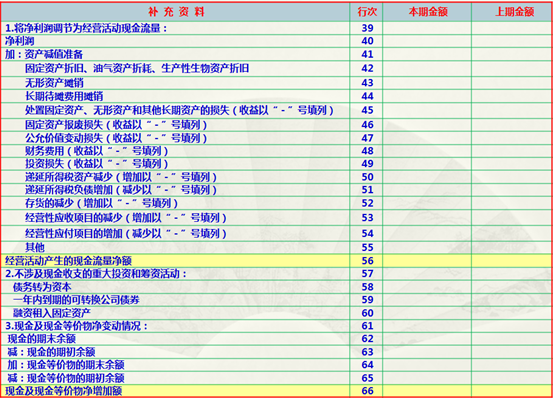Screen dimensions: 553x398
Task: Click the heading 1.将净利润调节为经营活动现金流量
Action: coord(86,28)
